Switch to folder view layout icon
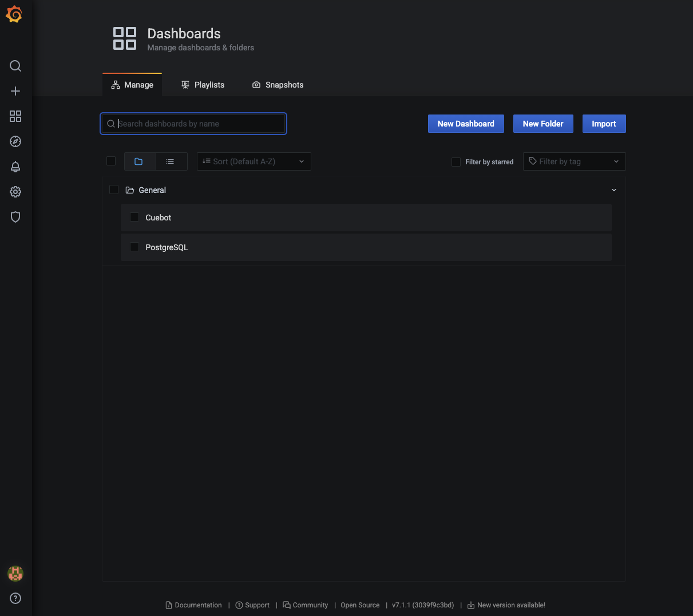 click(140, 161)
